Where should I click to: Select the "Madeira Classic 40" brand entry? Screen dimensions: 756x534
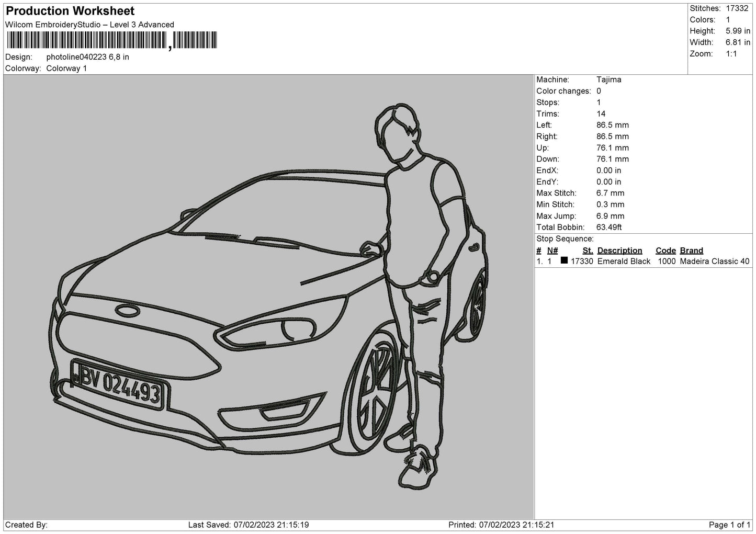[x=715, y=262]
